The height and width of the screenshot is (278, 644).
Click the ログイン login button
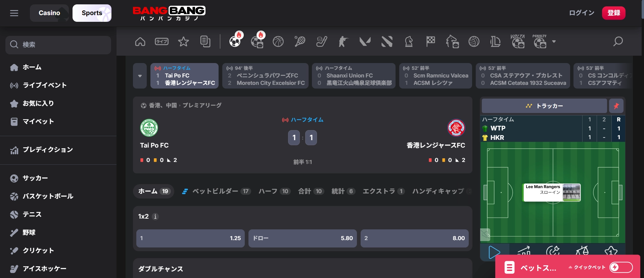582,13
